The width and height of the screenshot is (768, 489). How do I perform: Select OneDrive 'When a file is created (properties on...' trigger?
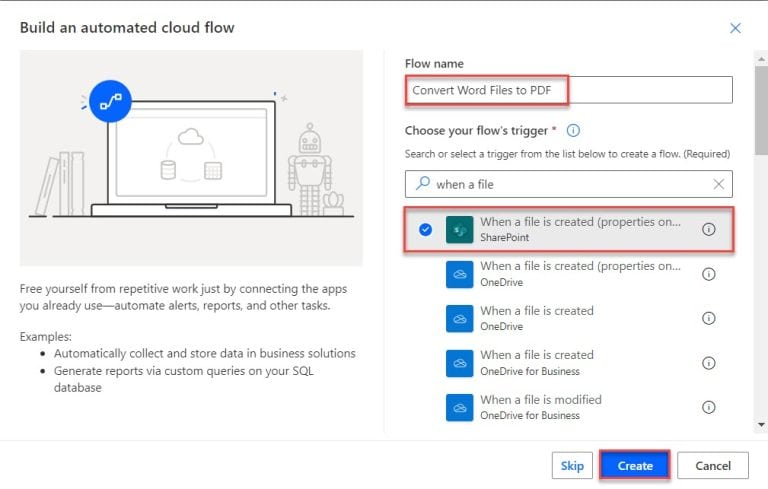pos(569,274)
